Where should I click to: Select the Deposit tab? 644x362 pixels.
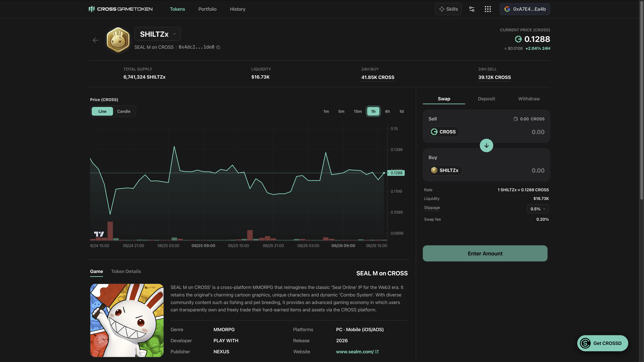coord(486,99)
